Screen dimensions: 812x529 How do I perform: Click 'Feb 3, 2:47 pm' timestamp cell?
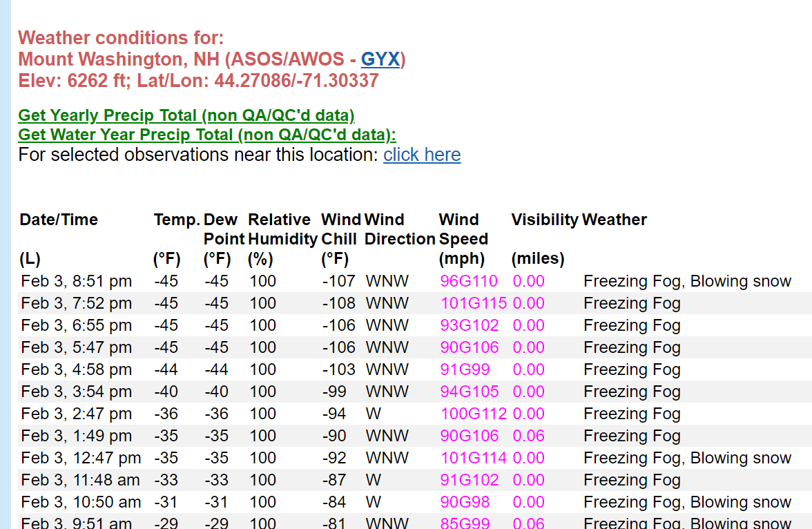77,414
